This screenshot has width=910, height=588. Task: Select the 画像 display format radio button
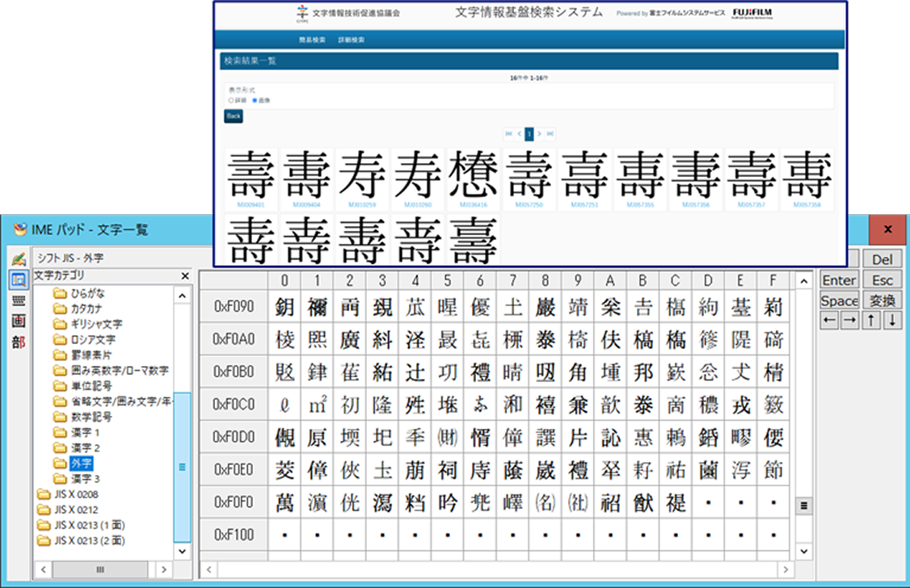pyautogui.click(x=255, y=100)
